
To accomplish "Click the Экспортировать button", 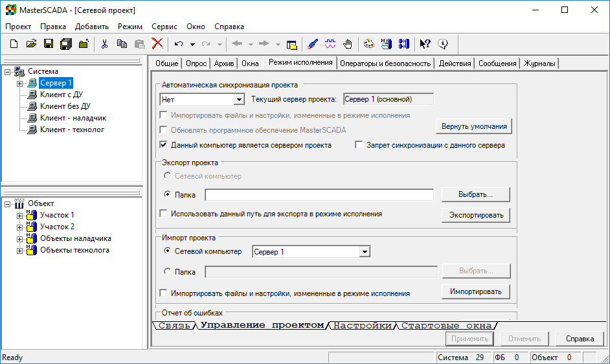I will coord(476,215).
